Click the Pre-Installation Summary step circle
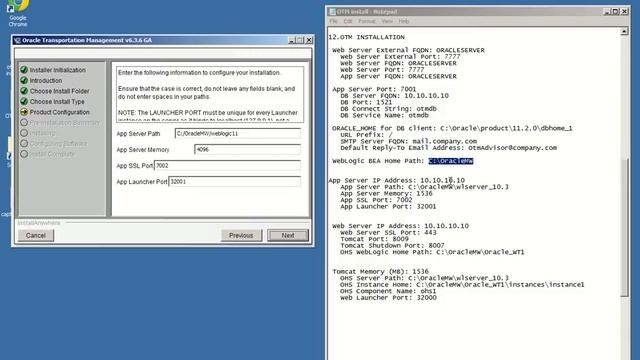 [24, 122]
